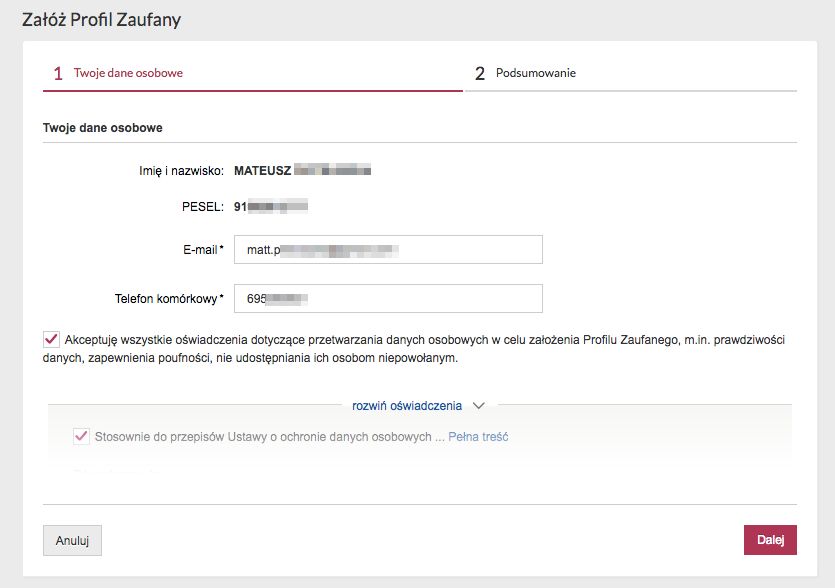Click the 'Załóż Profil Zaufany' page title
This screenshot has width=835, height=588.
[x=102, y=19]
